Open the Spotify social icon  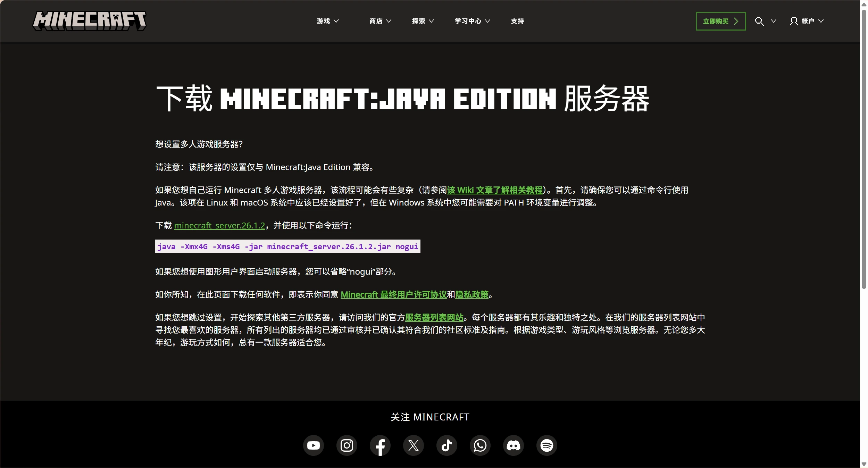(x=546, y=445)
